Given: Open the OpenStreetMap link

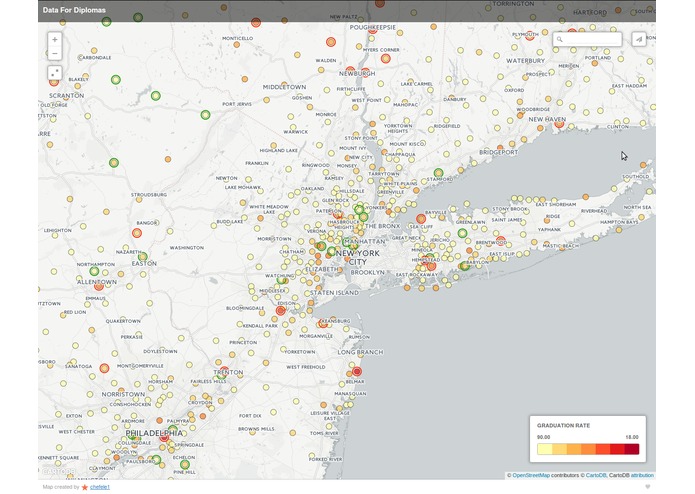Looking at the screenshot, I should point(531,475).
